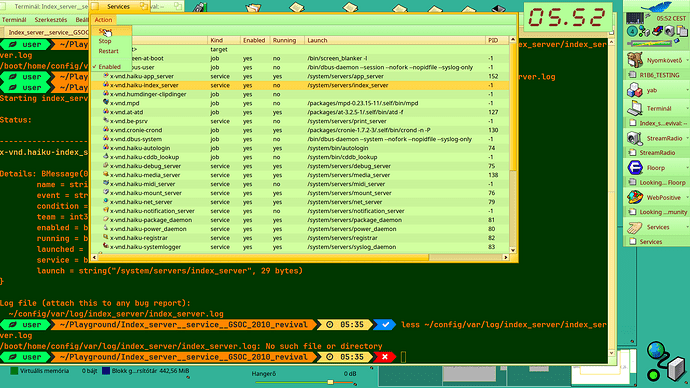Viewport: 690px width, 388px height.
Task: Click the x-vnd.haiku-mount_server icon
Action: [x=106, y=192]
